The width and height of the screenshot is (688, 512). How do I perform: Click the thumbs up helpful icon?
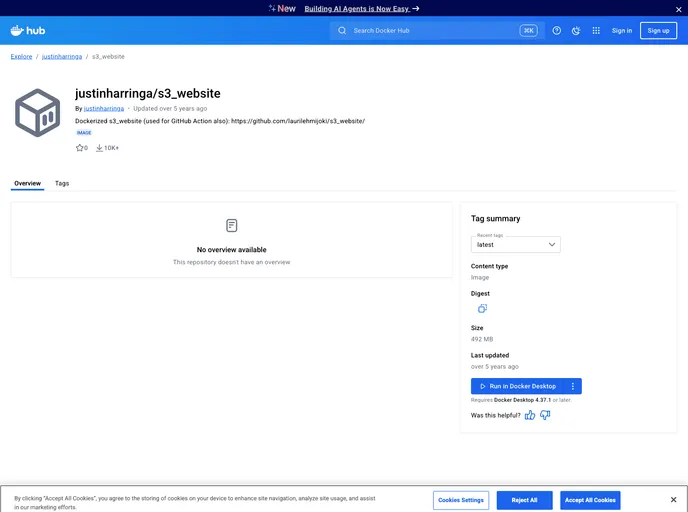click(x=530, y=415)
